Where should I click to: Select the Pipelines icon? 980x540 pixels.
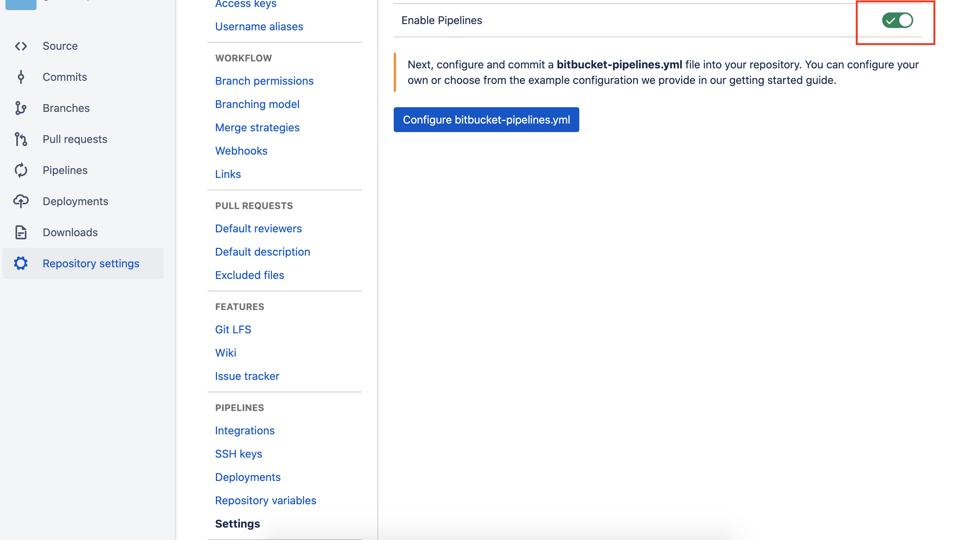21,170
